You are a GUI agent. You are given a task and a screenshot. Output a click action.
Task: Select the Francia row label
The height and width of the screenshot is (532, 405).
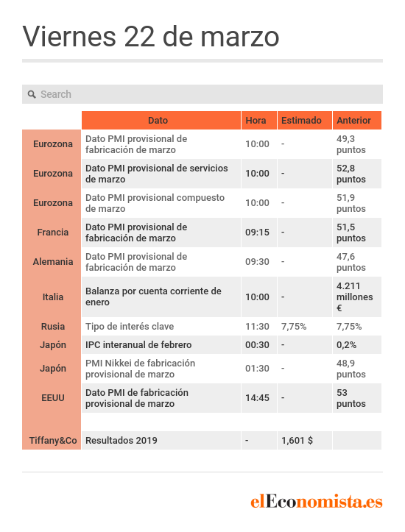pos(52,233)
